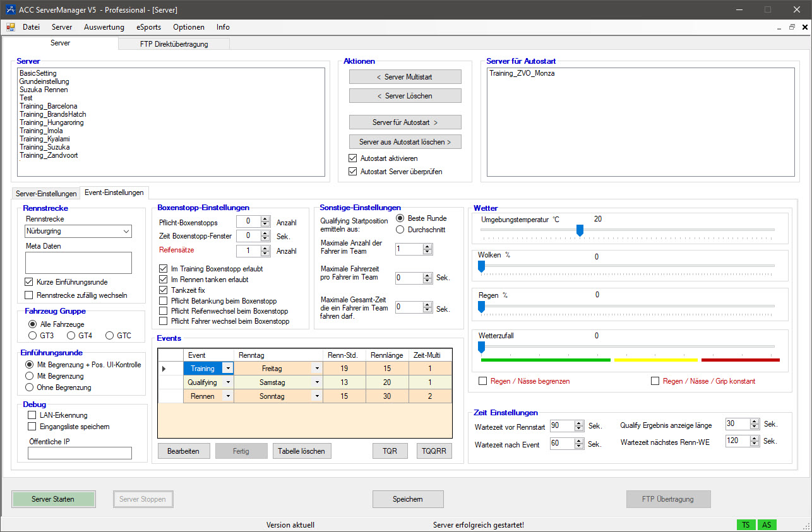Click the Öffentliche IP input field

[x=80, y=453]
